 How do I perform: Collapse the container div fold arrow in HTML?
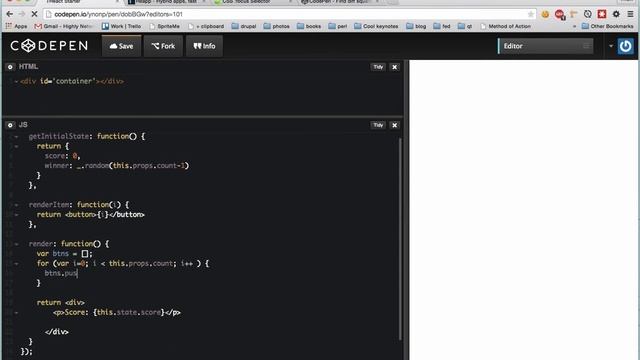(16, 82)
